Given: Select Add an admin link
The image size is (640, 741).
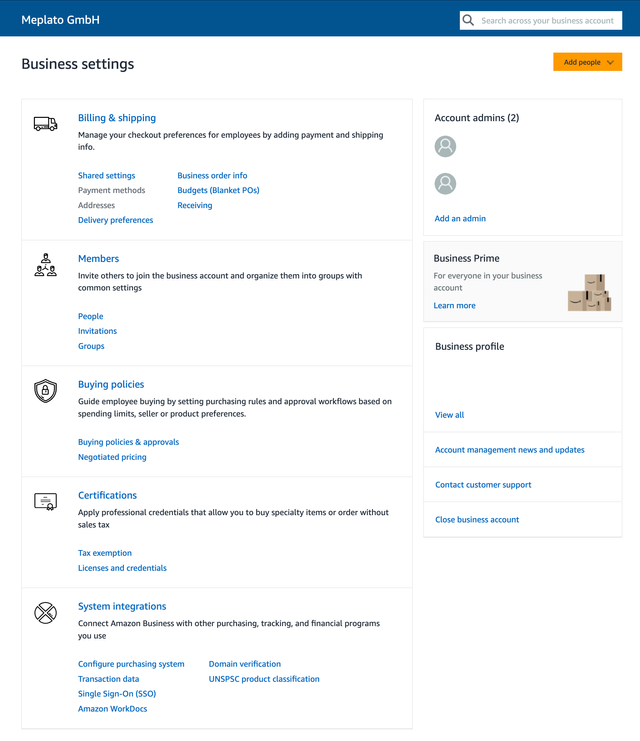Looking at the screenshot, I should (x=460, y=218).
